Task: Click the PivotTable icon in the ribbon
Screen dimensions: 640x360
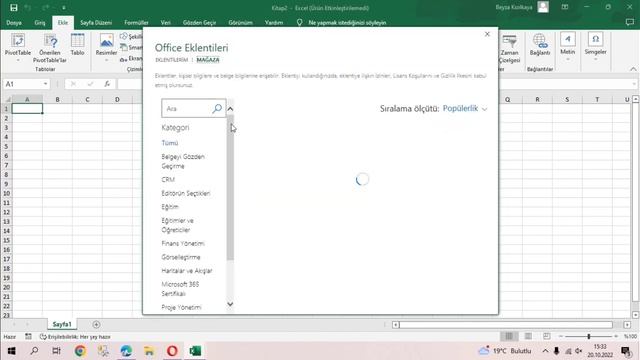Action: click(18, 41)
